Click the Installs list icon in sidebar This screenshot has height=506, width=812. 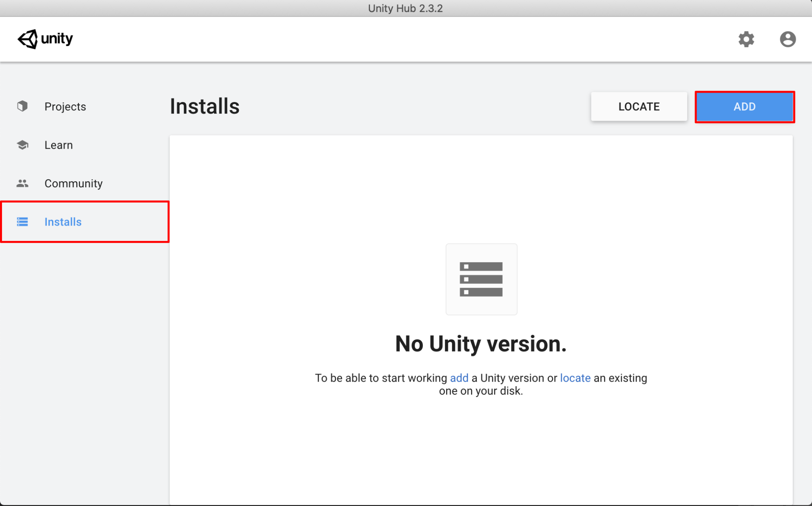(22, 222)
